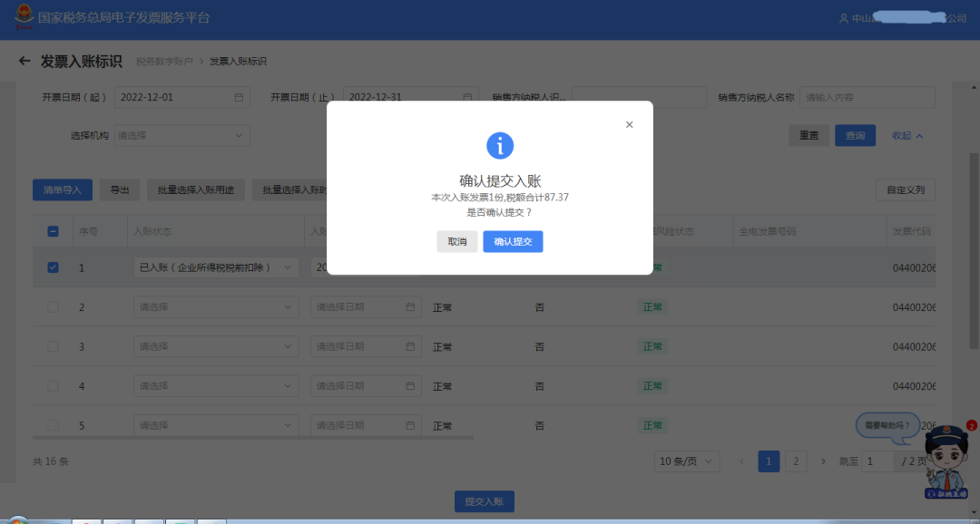Open calendar icon in 开票日期(起) field
Screen dimensions: 980x524
coord(239,97)
